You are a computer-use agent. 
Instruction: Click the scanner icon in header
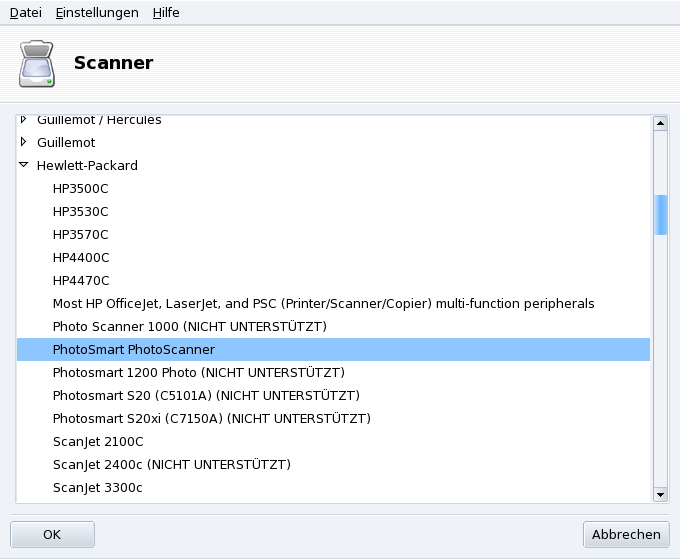[38, 64]
